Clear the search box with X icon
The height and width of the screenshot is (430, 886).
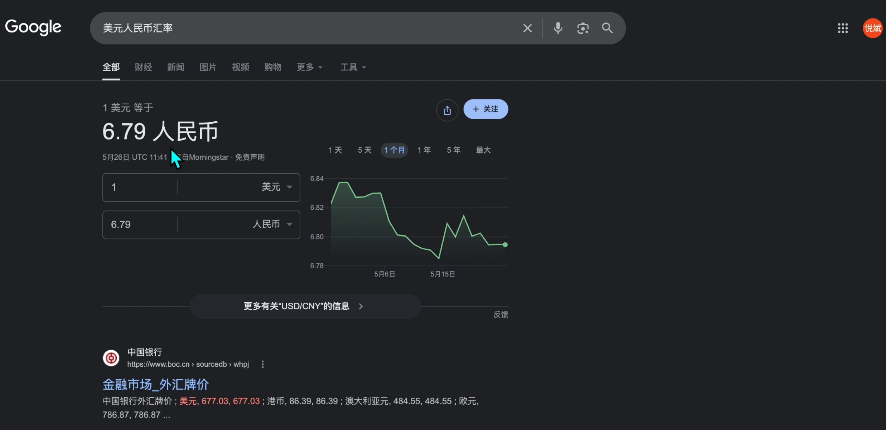527,28
